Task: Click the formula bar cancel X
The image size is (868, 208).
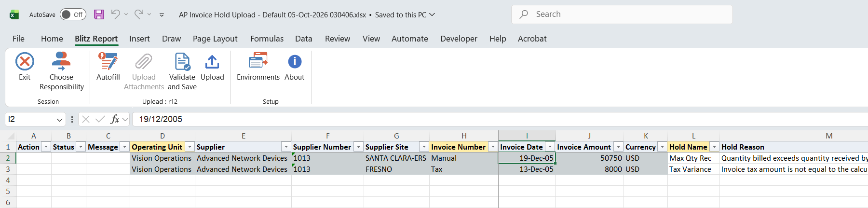Action: pos(86,119)
